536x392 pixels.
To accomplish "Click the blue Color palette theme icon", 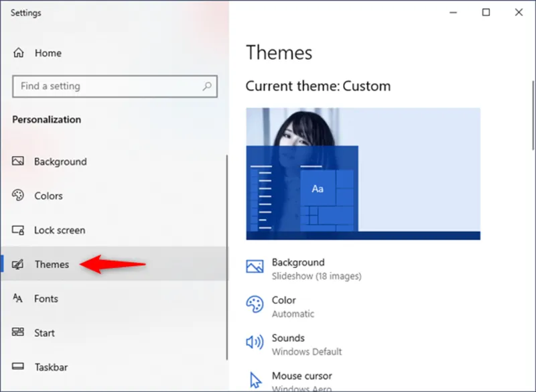I will click(x=255, y=304).
